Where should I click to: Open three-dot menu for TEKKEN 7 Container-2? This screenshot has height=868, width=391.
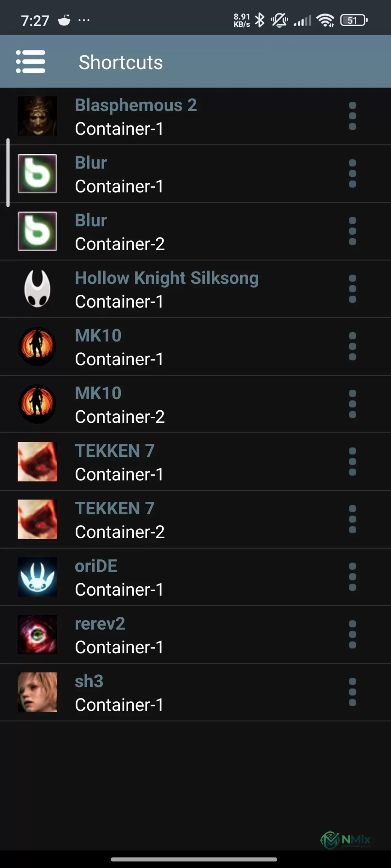352,519
